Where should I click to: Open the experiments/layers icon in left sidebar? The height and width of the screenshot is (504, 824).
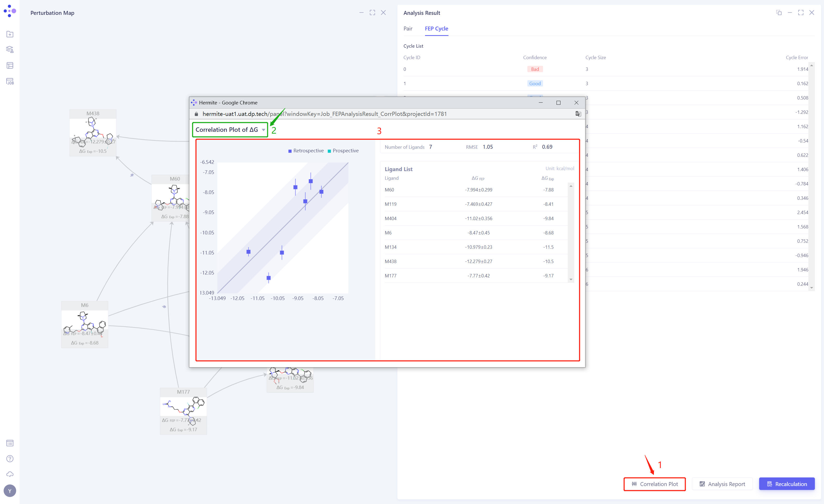(10, 49)
